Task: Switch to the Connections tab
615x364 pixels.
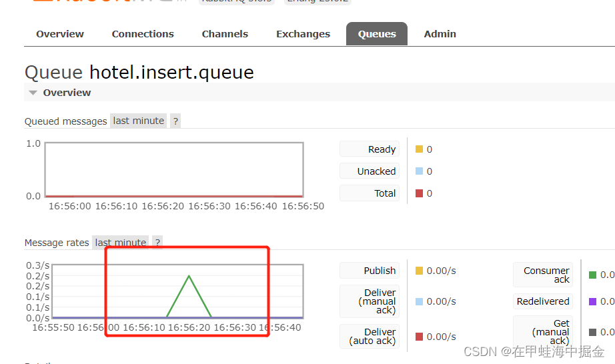Action: 143,34
